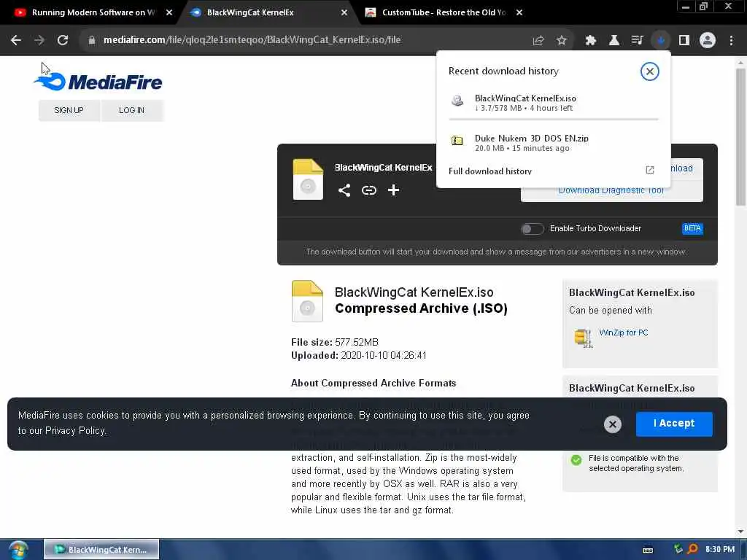
Task: Open BlackWingCat KernelEx.iso download entry
Action: tap(553, 103)
